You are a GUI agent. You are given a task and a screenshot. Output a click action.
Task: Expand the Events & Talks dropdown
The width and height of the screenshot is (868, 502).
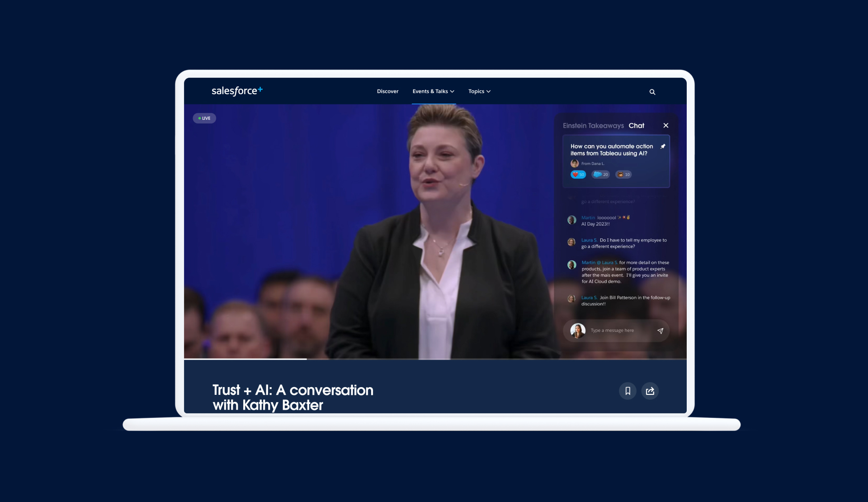433,91
